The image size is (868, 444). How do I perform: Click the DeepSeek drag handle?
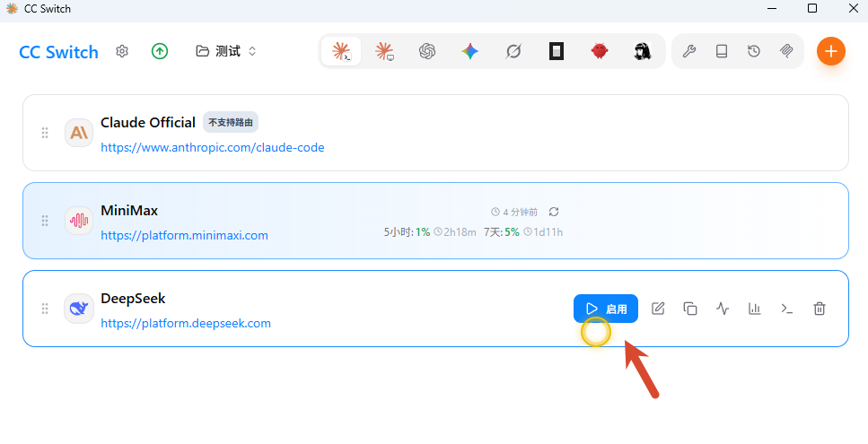[x=45, y=309]
